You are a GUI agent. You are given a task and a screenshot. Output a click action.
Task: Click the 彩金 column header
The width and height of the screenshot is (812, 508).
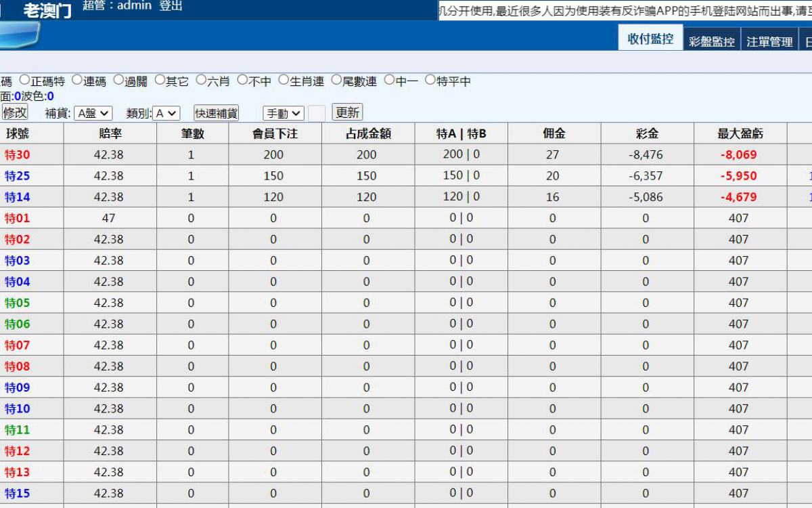pyautogui.click(x=647, y=133)
